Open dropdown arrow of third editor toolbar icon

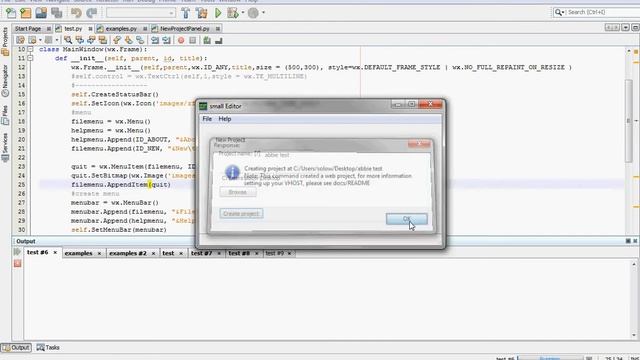point(56,40)
